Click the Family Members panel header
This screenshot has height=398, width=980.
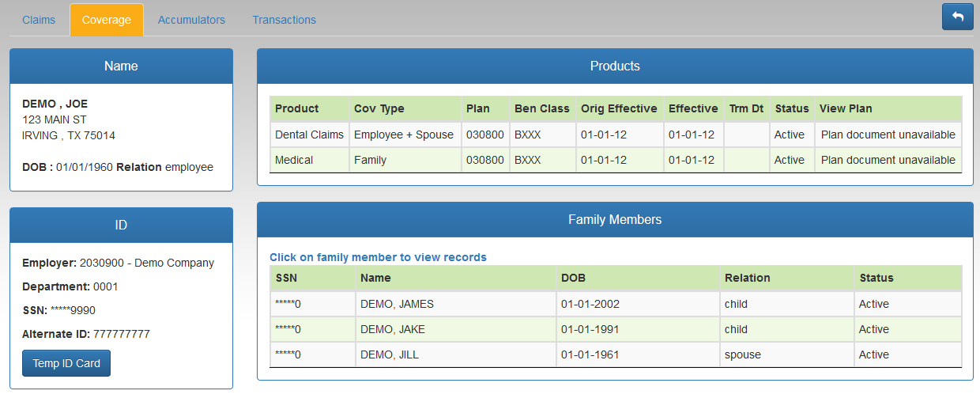pyautogui.click(x=615, y=219)
